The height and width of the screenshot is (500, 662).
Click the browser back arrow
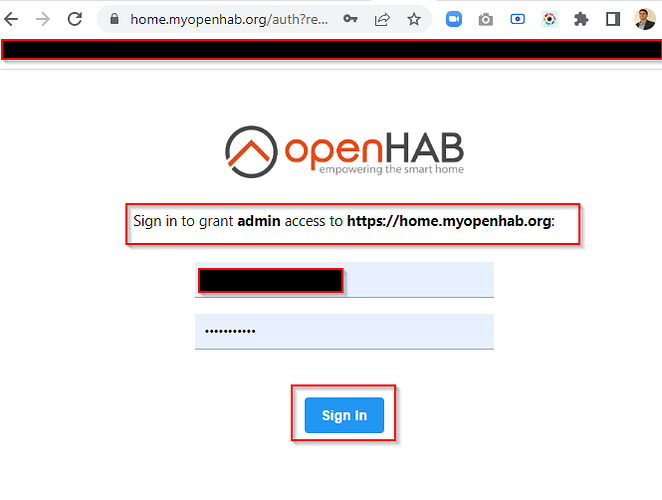11,19
